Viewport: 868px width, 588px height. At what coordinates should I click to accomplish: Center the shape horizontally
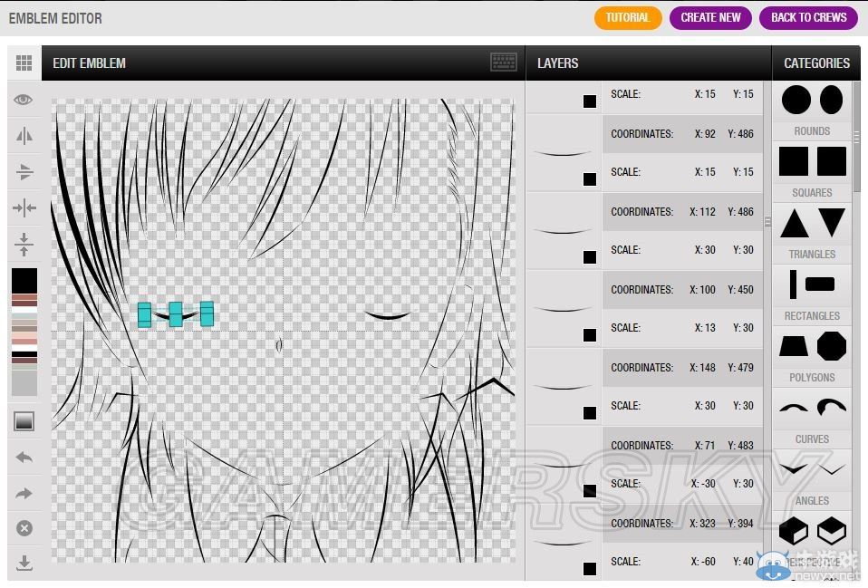point(24,208)
